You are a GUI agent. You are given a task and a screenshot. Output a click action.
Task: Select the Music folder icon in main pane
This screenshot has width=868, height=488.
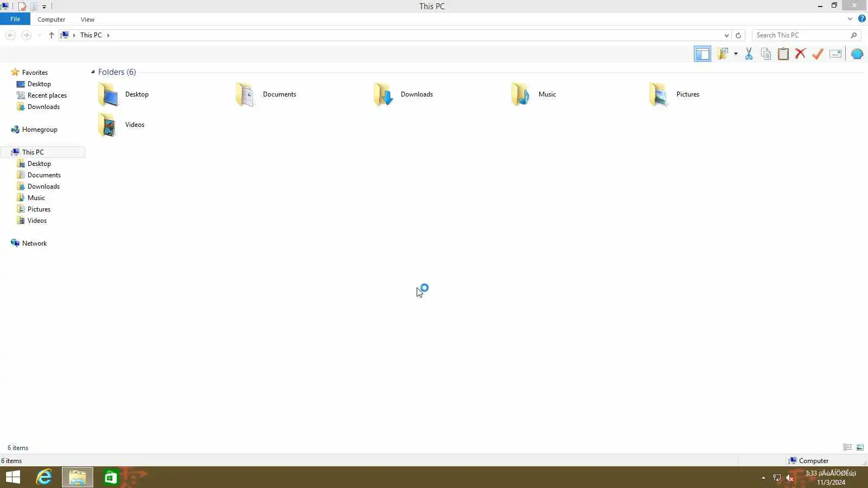click(x=521, y=94)
